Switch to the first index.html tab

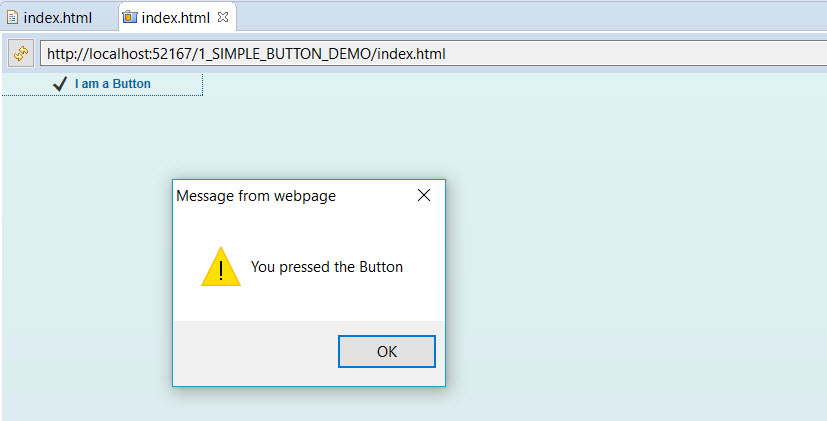pos(57,18)
